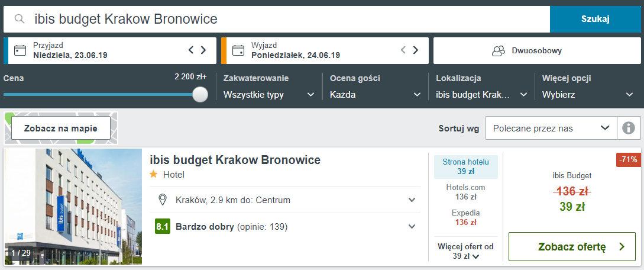Open the check-in calendar icon

(x=20, y=50)
